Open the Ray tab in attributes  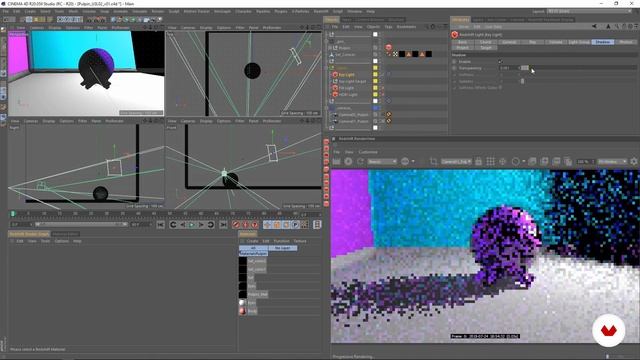533,42
